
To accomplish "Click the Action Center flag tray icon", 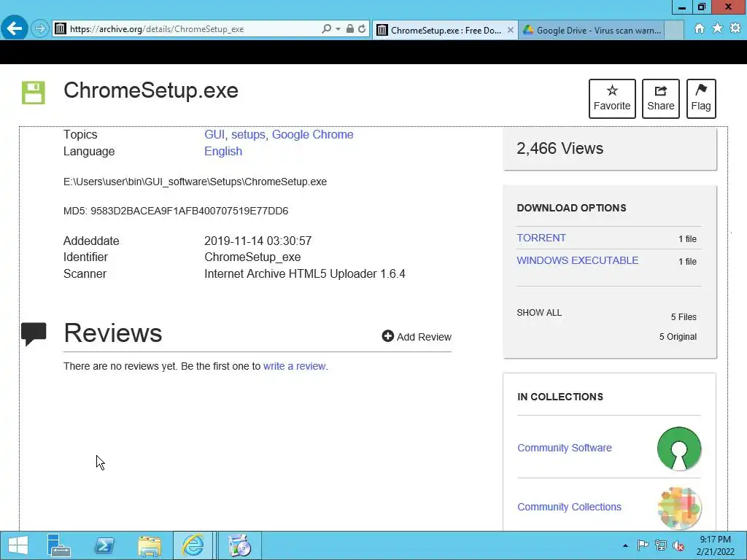I will click(643, 545).
